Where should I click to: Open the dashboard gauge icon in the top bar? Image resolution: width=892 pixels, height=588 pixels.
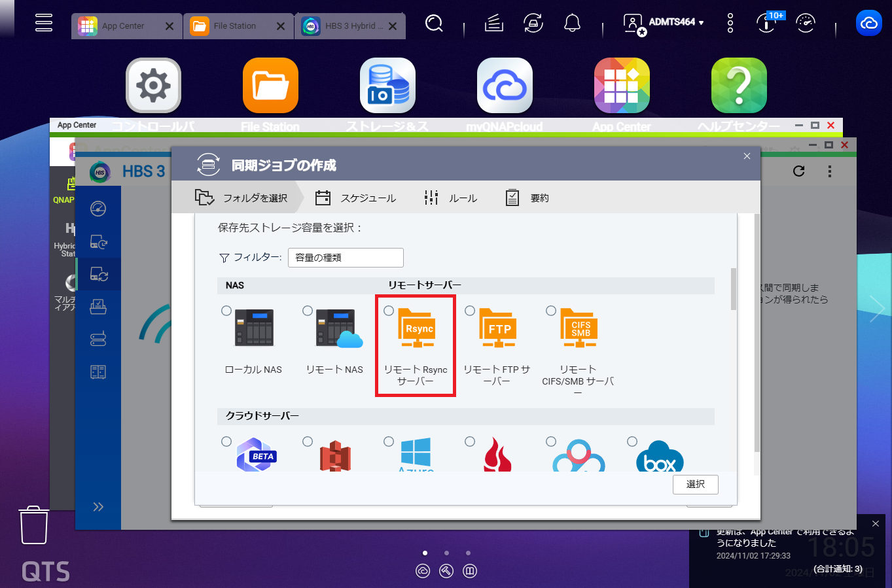pyautogui.click(x=806, y=24)
